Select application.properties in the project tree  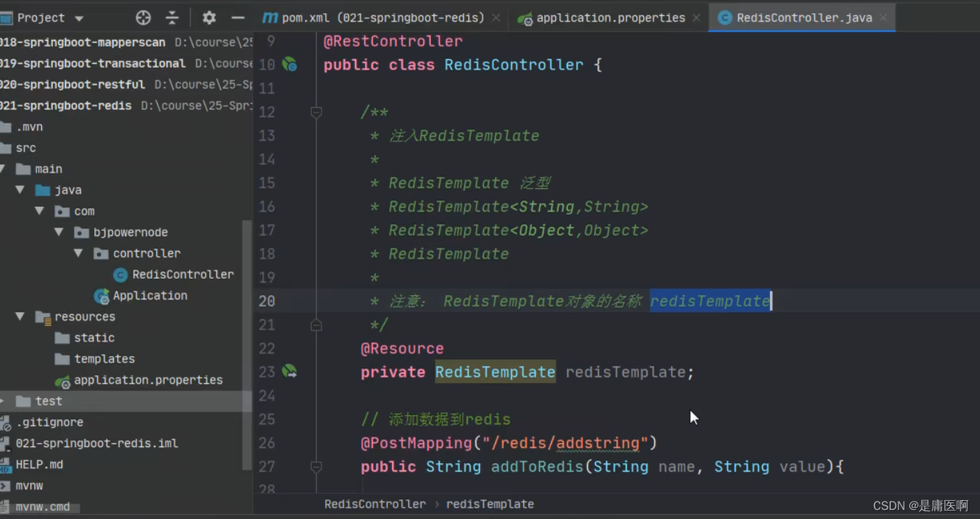(148, 379)
